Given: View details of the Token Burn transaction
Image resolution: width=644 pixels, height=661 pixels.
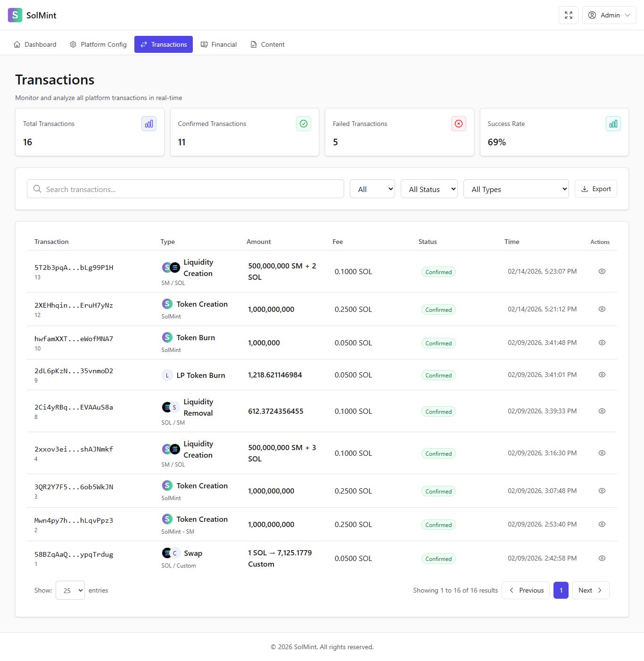Looking at the screenshot, I should (602, 343).
